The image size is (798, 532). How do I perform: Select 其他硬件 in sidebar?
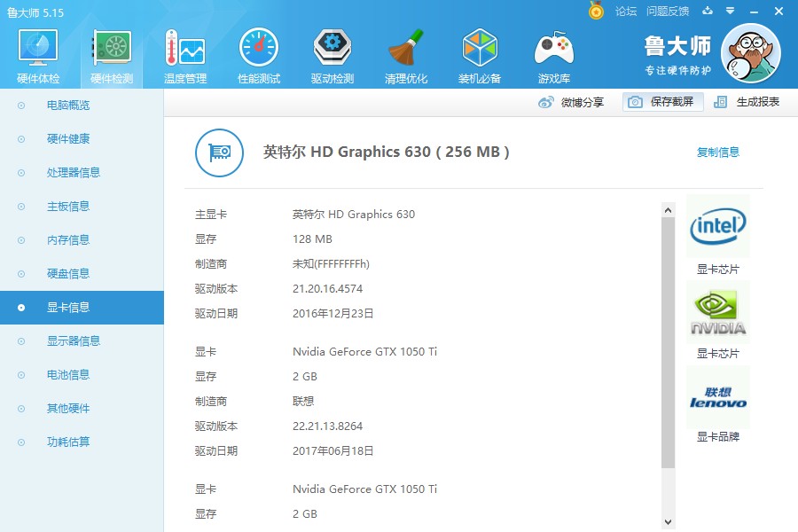pyautogui.click(x=82, y=408)
